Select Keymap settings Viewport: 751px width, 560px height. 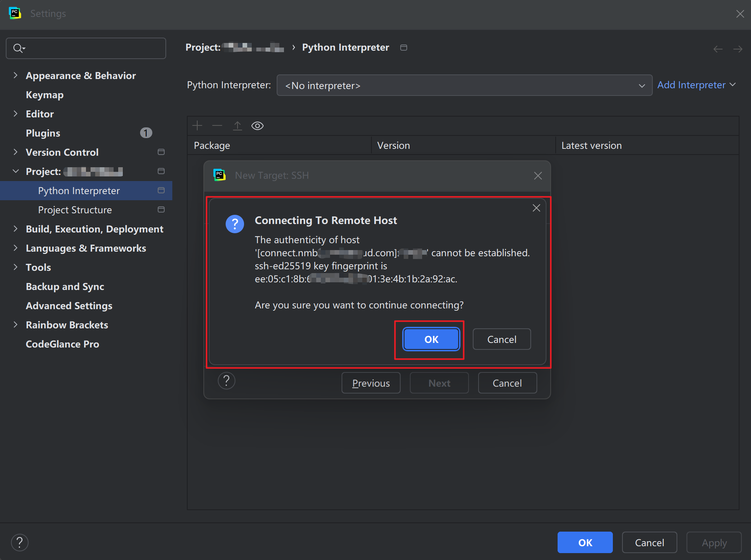coord(45,95)
